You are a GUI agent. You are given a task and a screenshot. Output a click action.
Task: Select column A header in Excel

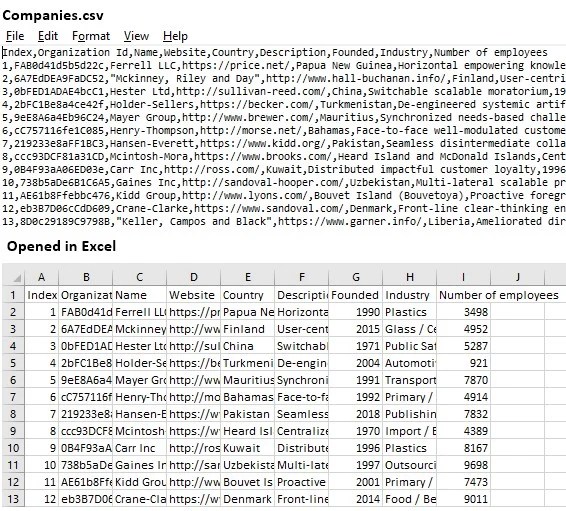[42, 278]
